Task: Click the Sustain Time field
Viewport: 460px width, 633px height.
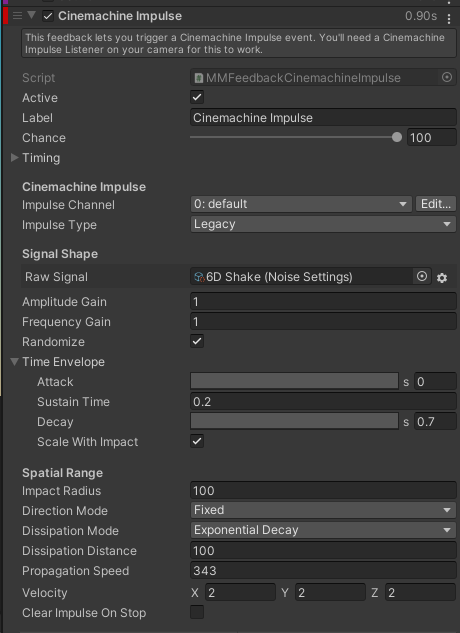Action: point(323,402)
